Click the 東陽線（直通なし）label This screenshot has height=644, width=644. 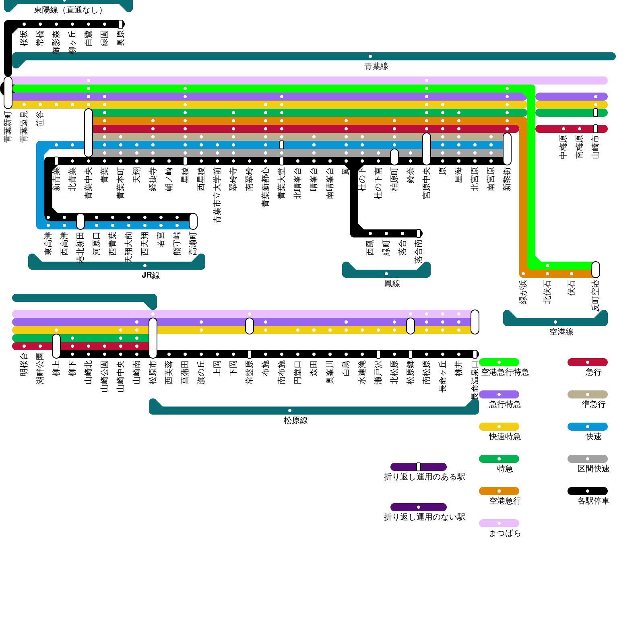point(68,10)
